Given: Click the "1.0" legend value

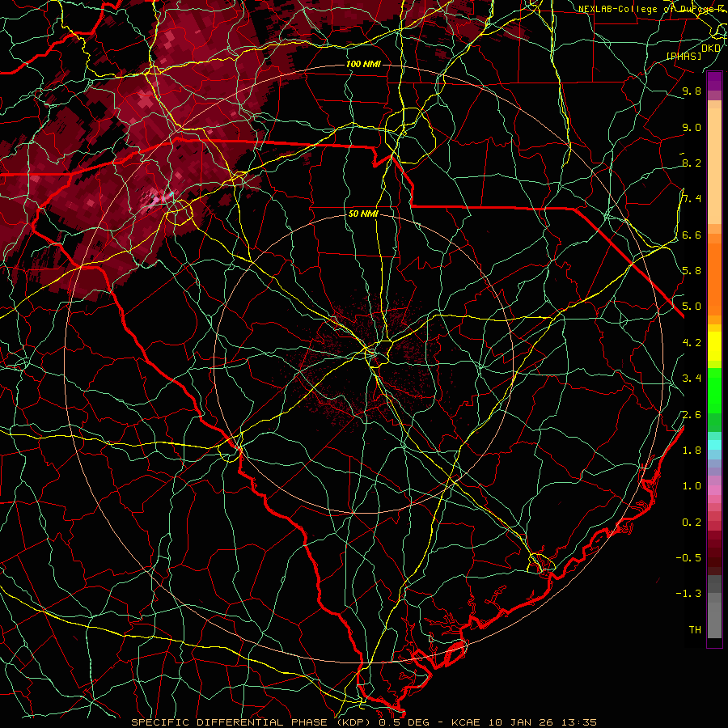Looking at the screenshot, I should point(692,486).
